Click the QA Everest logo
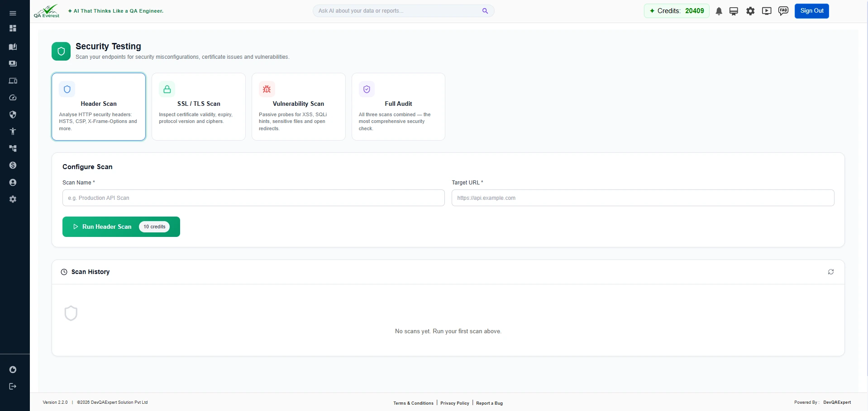This screenshot has height=411, width=868. click(x=47, y=11)
